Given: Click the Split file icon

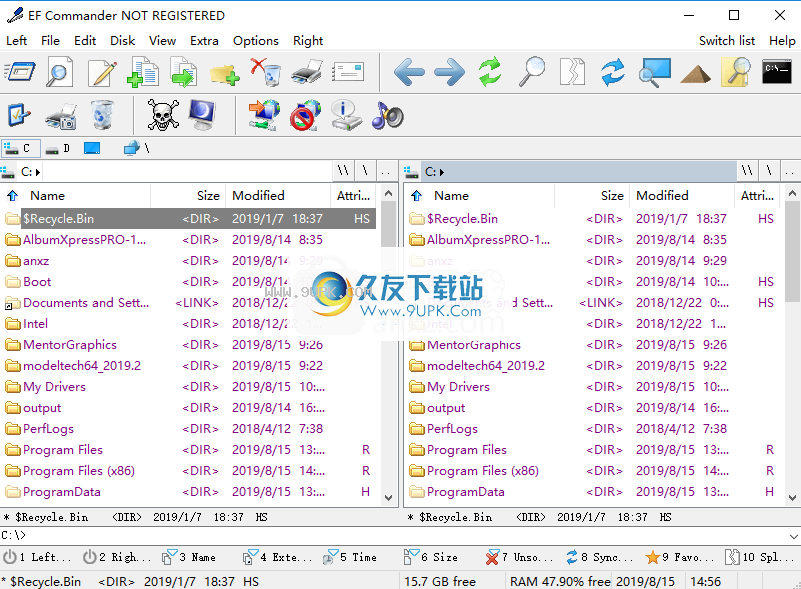Looking at the screenshot, I should point(572,72).
